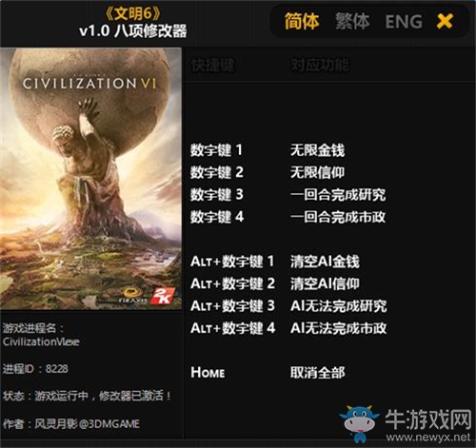
Task: Enable AI无法完成市政 cheat
Action: coord(338,328)
